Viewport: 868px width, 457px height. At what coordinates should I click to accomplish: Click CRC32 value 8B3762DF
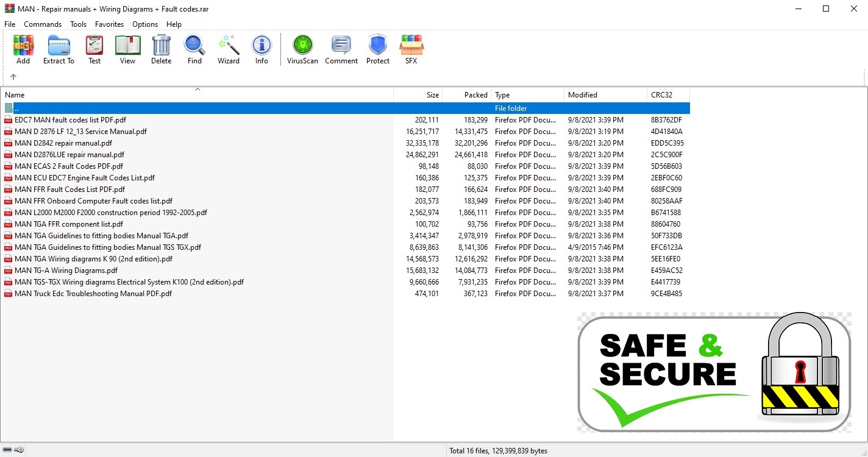pyautogui.click(x=666, y=120)
